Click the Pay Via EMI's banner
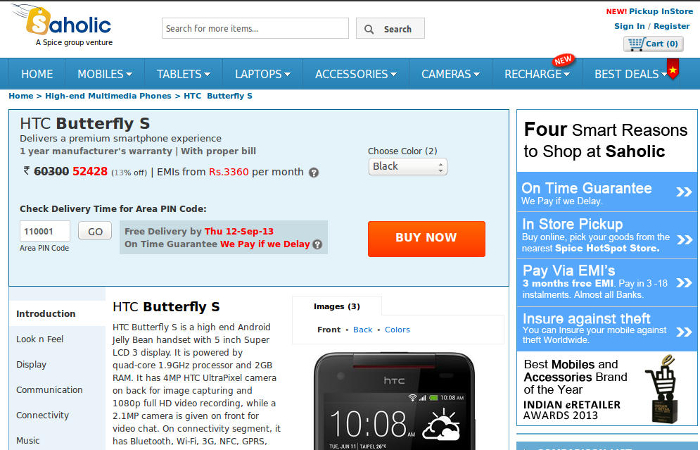 pos(607,283)
